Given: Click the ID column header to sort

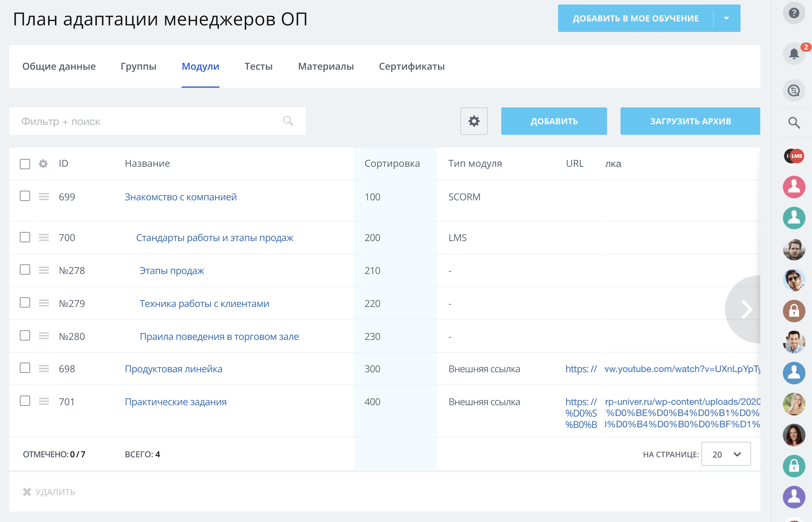Looking at the screenshot, I should coord(63,164).
